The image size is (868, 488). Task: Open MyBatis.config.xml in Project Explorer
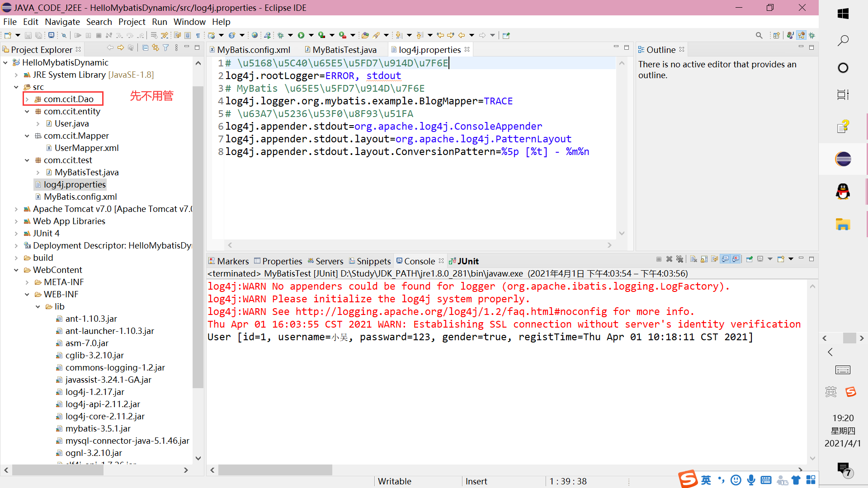[x=80, y=197]
